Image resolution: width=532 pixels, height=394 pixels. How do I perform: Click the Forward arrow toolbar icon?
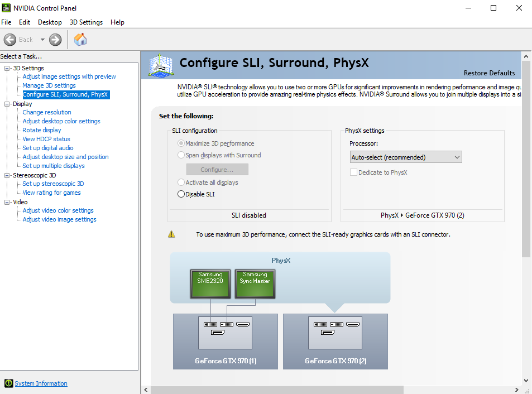click(x=55, y=40)
